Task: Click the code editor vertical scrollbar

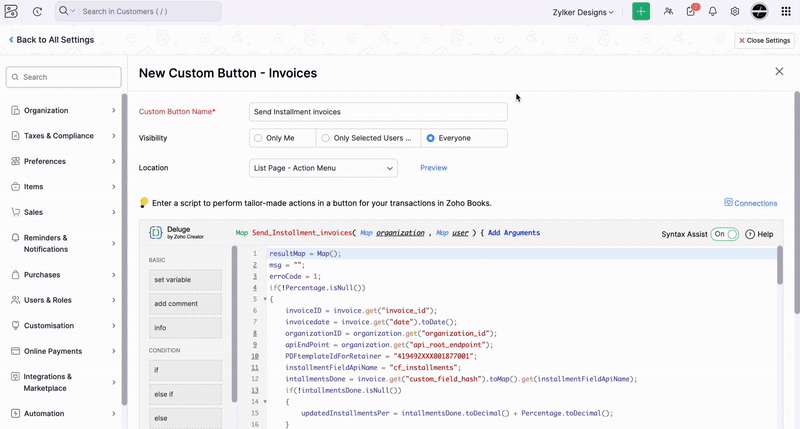Action: tap(780, 265)
